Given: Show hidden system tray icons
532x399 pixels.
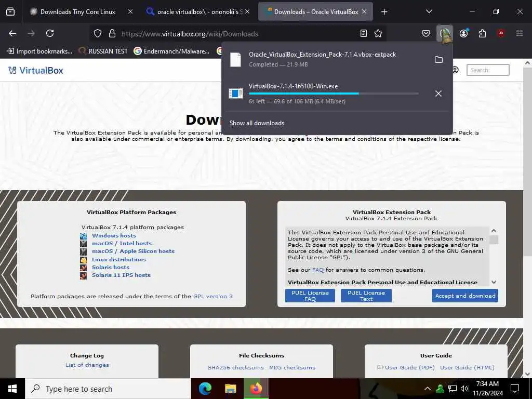Looking at the screenshot, I should pyautogui.click(x=428, y=389).
